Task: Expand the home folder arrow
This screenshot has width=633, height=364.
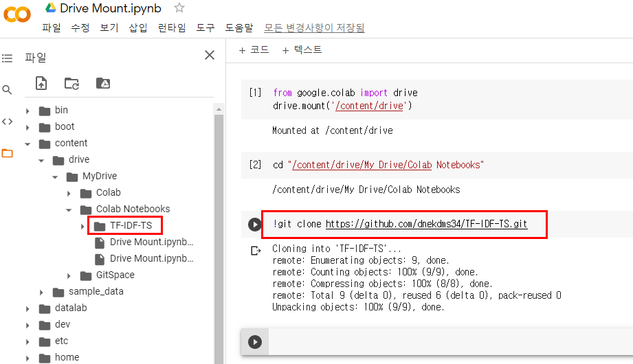Action: coord(27,358)
